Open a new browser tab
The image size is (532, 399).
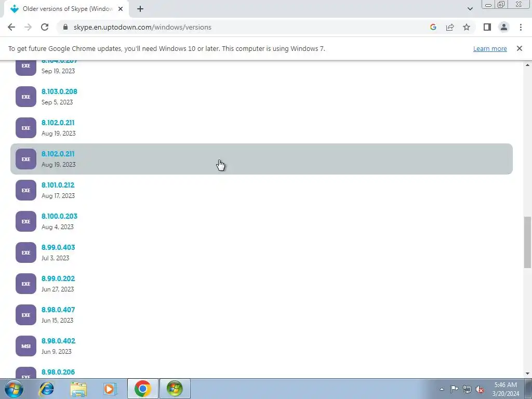pos(140,9)
